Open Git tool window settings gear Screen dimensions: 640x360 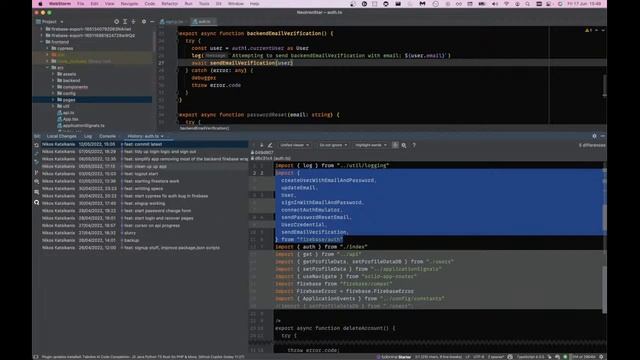(594, 136)
